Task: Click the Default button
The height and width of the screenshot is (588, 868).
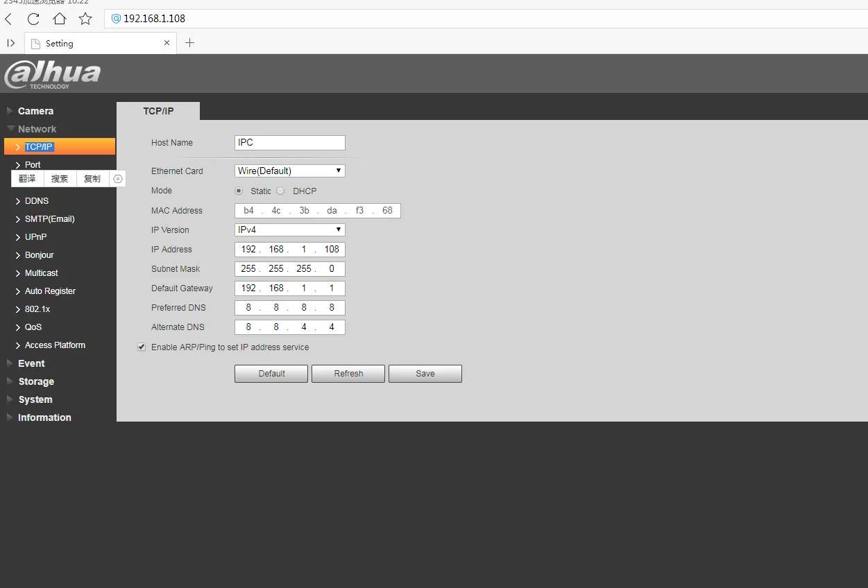Action: (271, 374)
